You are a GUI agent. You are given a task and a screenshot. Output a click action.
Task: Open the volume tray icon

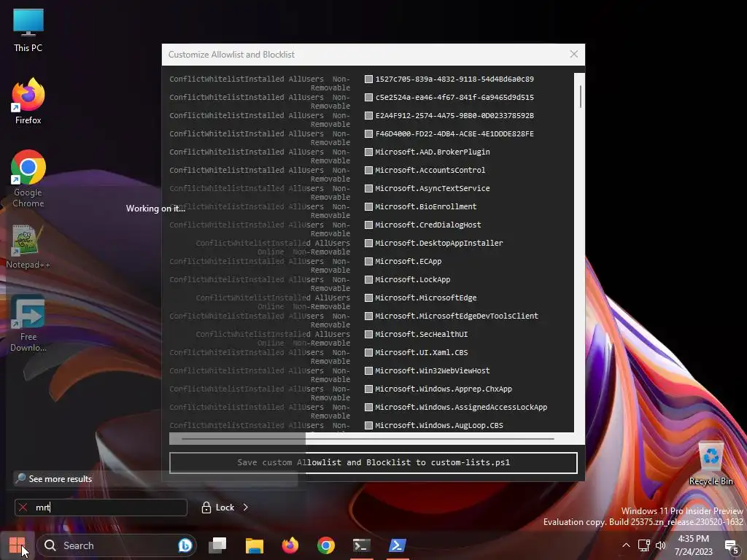coord(661,545)
